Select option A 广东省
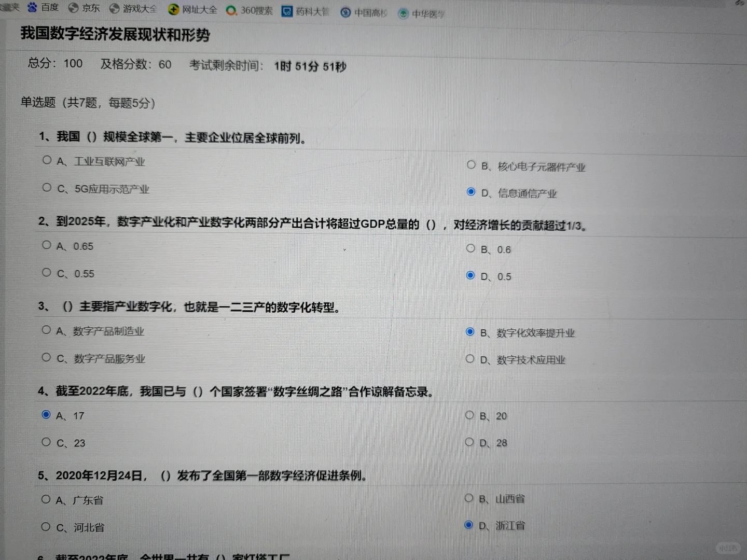 (x=46, y=499)
